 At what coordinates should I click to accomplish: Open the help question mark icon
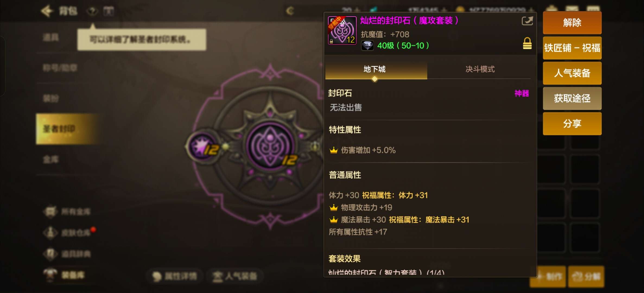click(x=92, y=11)
